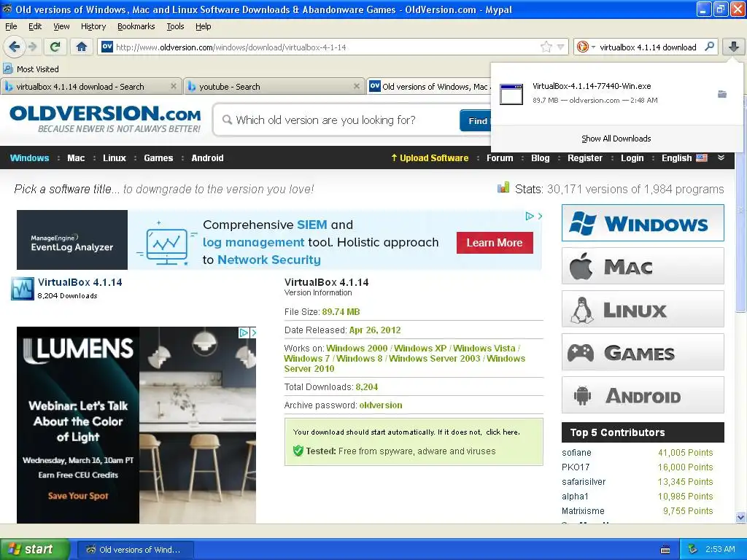Click the Most Visited bookmarks icon
The height and width of the screenshot is (560, 747).
pyautogui.click(x=7, y=69)
